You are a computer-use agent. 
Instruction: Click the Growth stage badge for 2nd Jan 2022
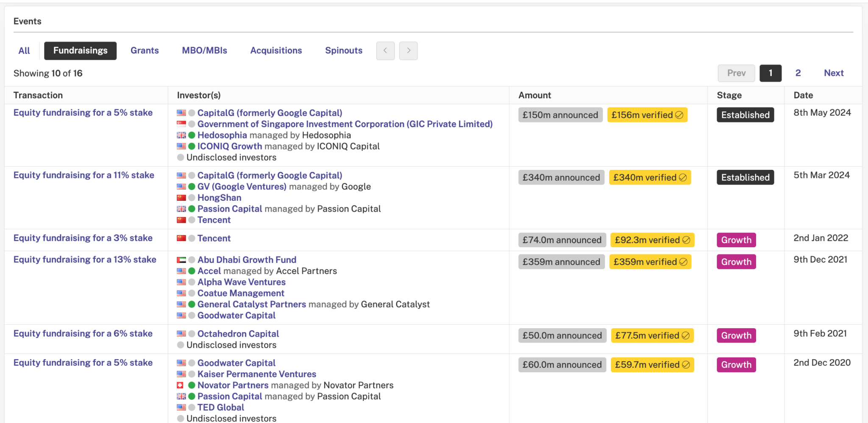coord(736,240)
